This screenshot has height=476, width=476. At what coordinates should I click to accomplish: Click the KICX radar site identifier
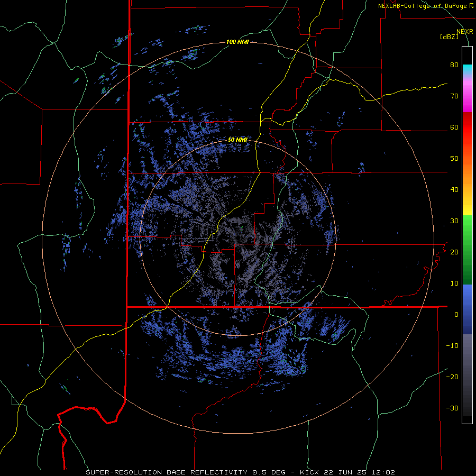(310, 472)
